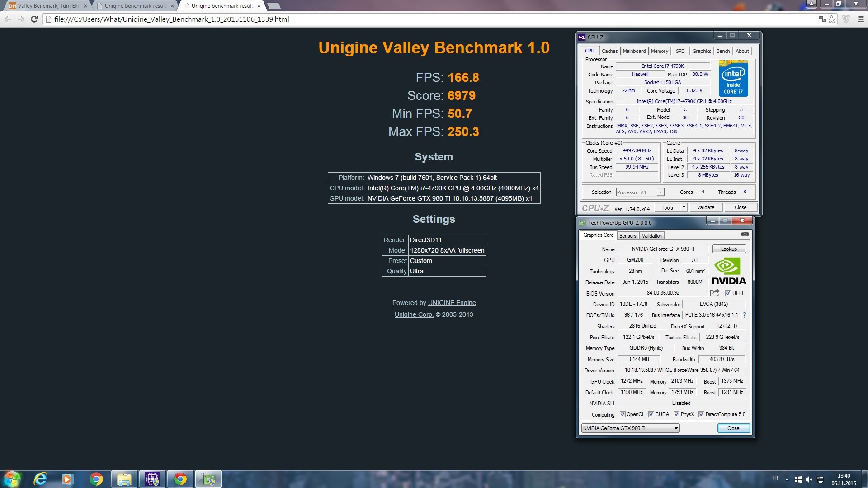This screenshot has width=868, height=488.
Task: Show hidden tray icons arrow
Action: (787, 479)
